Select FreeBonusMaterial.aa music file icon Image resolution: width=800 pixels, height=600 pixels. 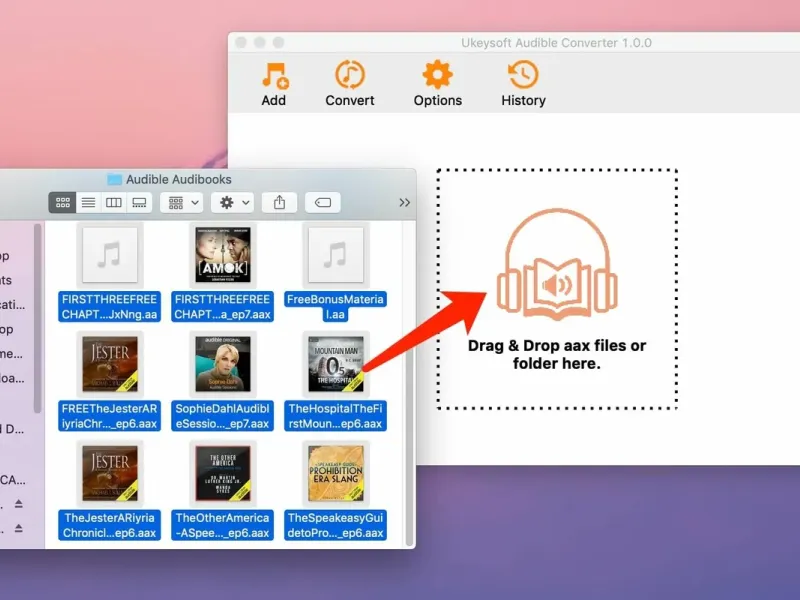click(x=335, y=255)
